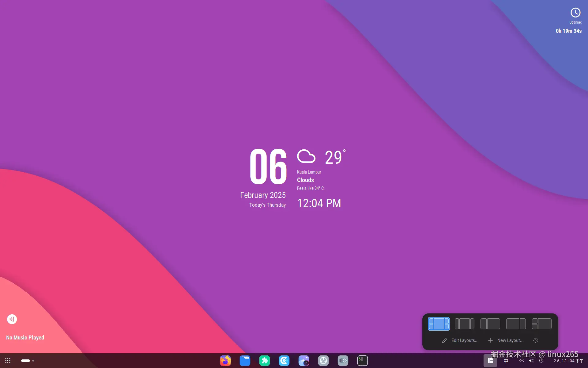The image size is (588, 368).
Task: Select the three-column narrow sides layout
Action: 464,324
